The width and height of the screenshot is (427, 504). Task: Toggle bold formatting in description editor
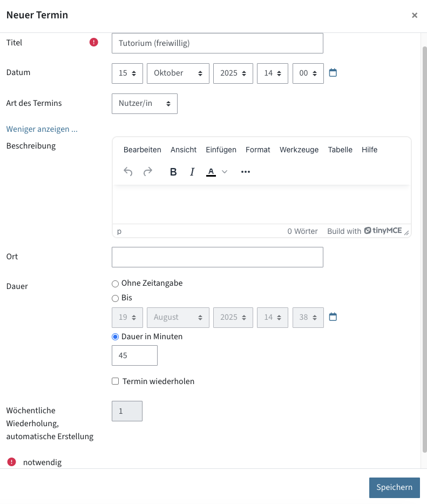click(173, 172)
